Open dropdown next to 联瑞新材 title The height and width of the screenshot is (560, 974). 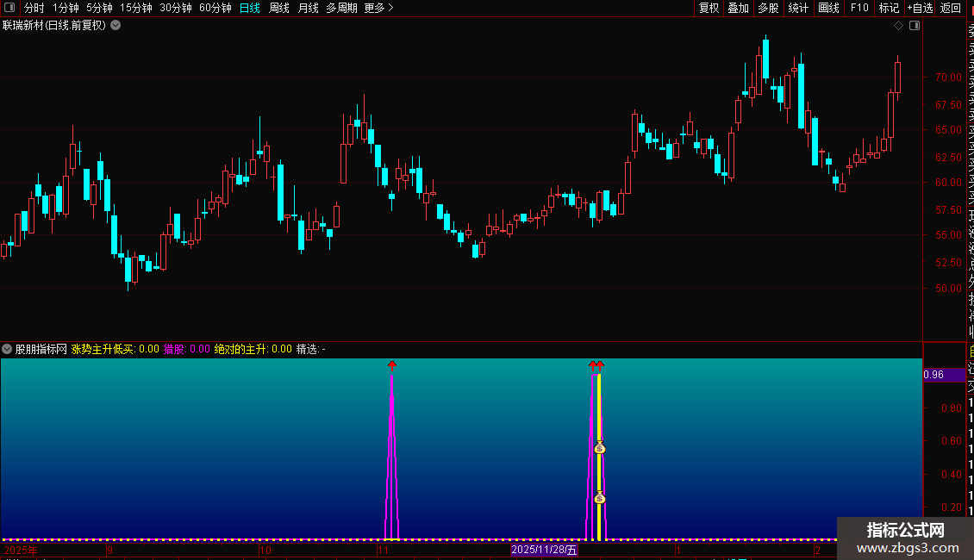tap(116, 26)
